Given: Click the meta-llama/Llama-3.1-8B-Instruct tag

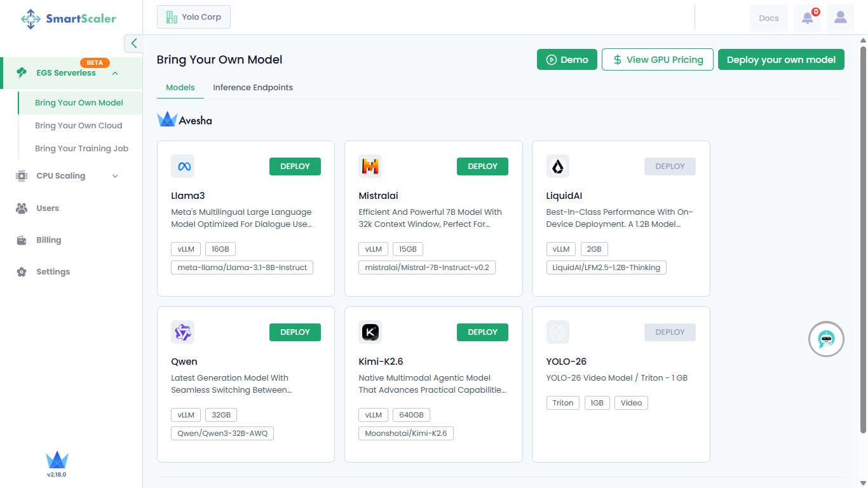Looking at the screenshot, I should (242, 268).
